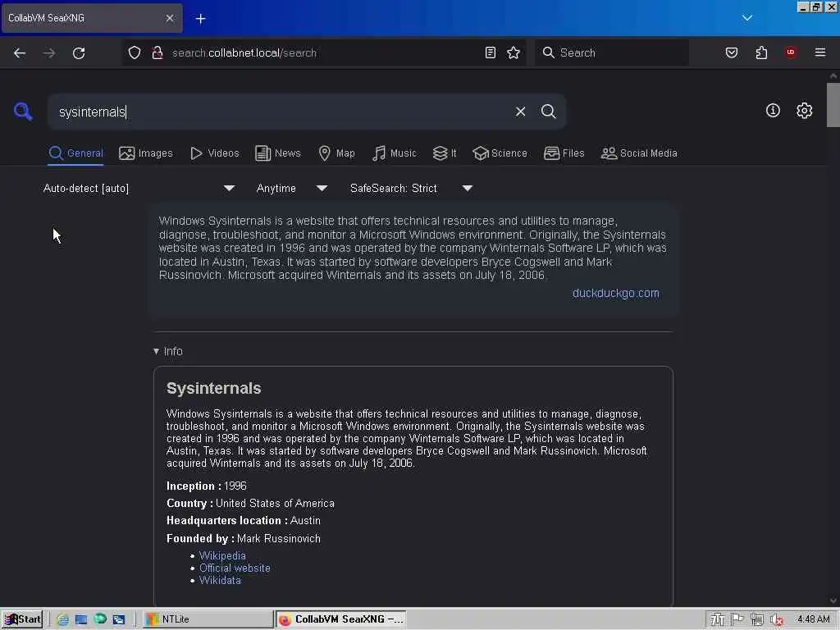Switch to the Files search tab
The width and height of the screenshot is (840, 630).
pyautogui.click(x=564, y=153)
